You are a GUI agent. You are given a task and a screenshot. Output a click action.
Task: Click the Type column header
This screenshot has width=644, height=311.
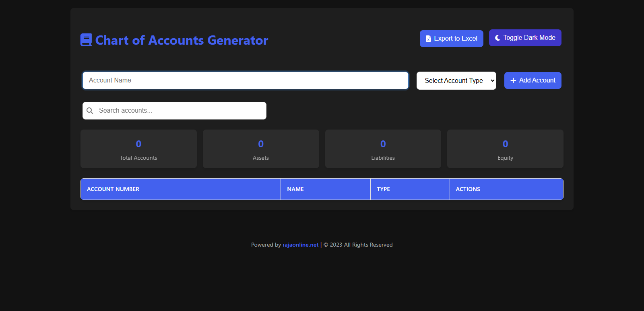410,189
